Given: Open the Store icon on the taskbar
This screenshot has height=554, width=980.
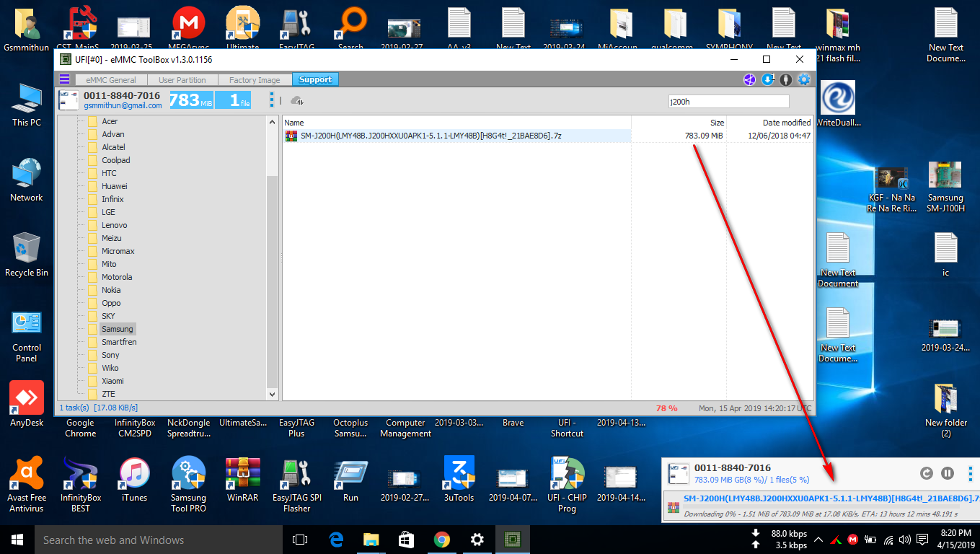Looking at the screenshot, I should pyautogui.click(x=406, y=540).
